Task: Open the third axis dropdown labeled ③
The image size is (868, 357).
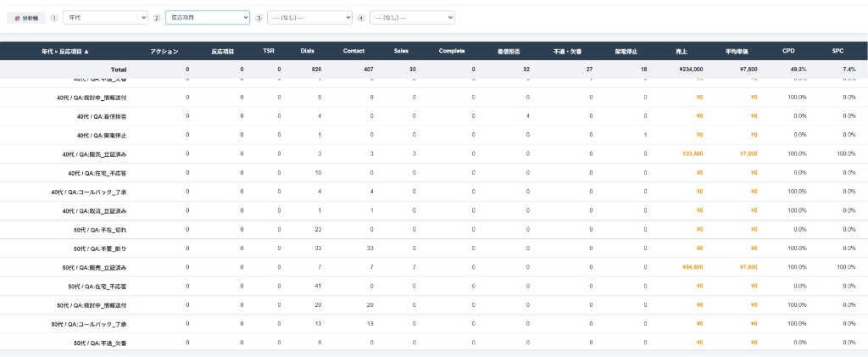Action: 309,18
